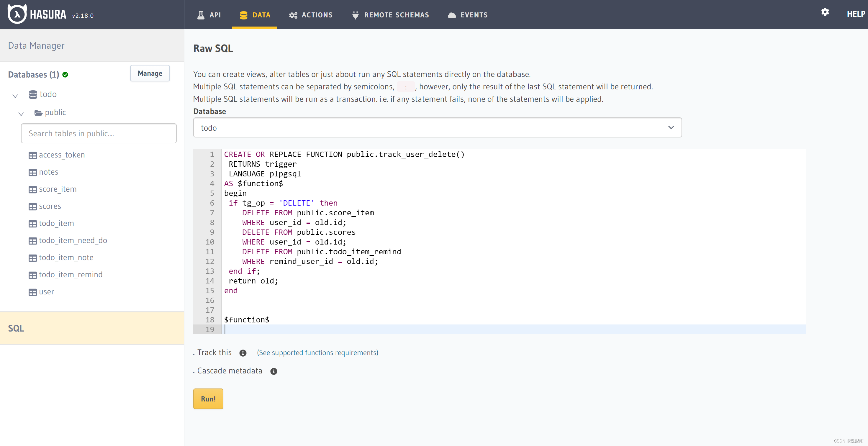Click the green database status check icon
The image size is (868, 446).
[65, 75]
